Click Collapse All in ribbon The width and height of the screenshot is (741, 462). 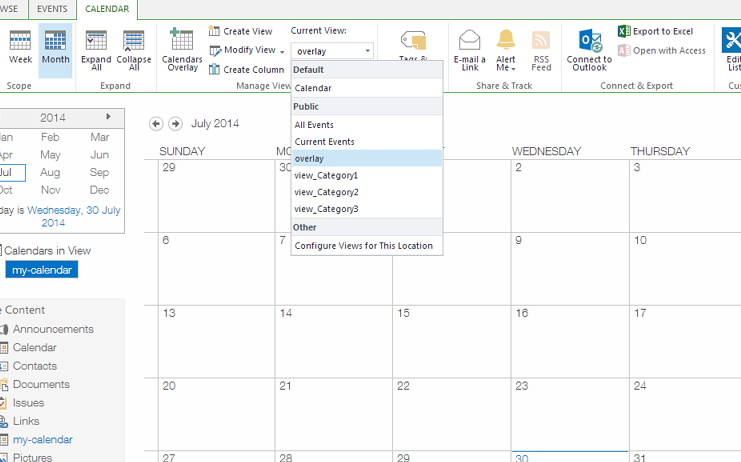click(x=134, y=50)
